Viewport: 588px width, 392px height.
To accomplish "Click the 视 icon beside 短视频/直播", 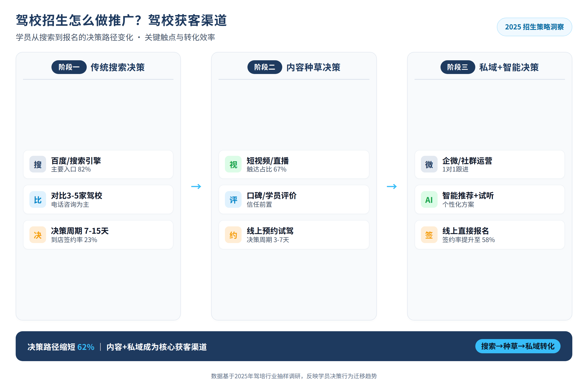I will coord(233,164).
